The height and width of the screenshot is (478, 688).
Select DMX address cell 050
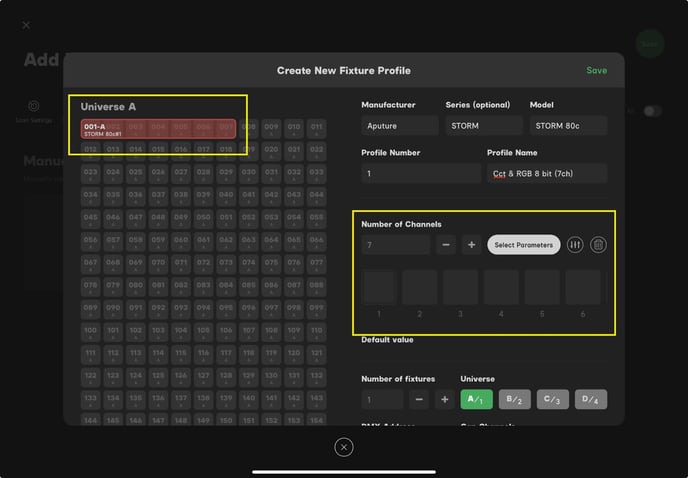pyautogui.click(x=204, y=219)
